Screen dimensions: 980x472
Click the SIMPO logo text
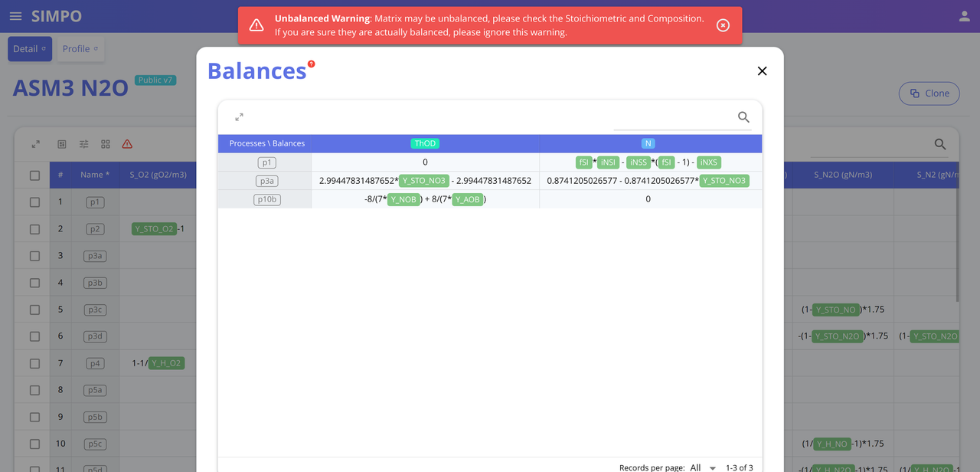[x=57, y=16]
